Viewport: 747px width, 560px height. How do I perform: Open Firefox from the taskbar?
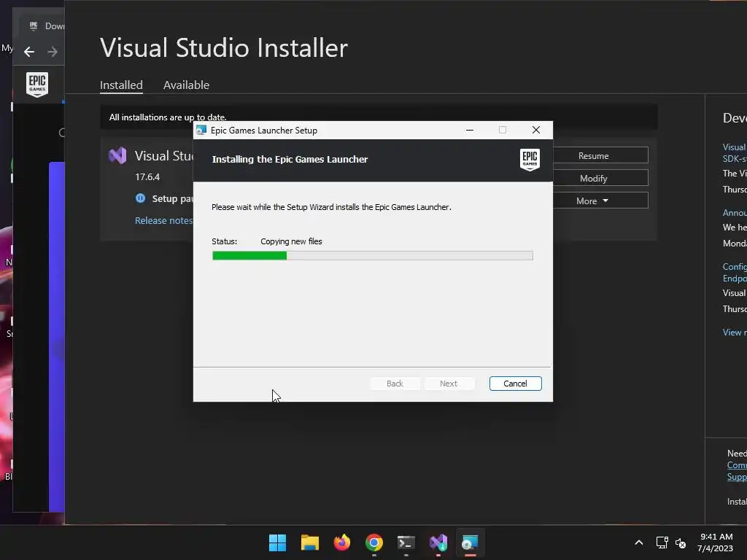pos(341,542)
